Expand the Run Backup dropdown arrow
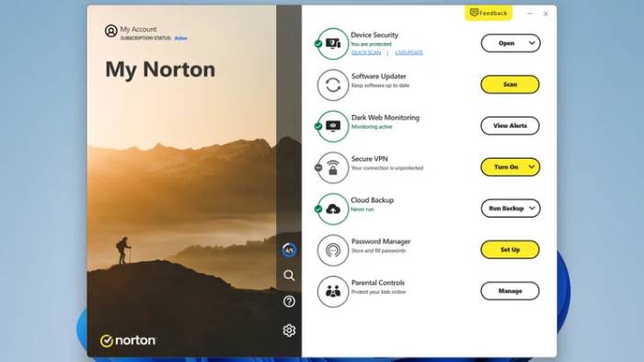The width and height of the screenshot is (644, 362). pyautogui.click(x=533, y=209)
